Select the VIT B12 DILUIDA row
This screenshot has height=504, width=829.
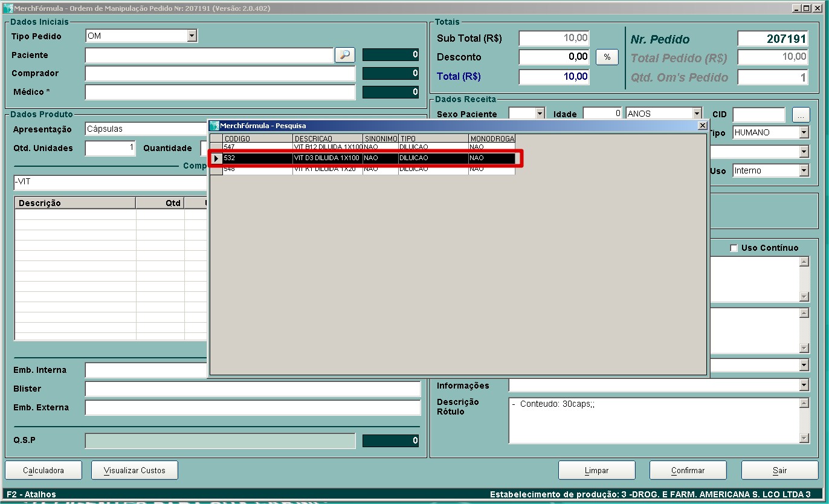[x=327, y=147]
